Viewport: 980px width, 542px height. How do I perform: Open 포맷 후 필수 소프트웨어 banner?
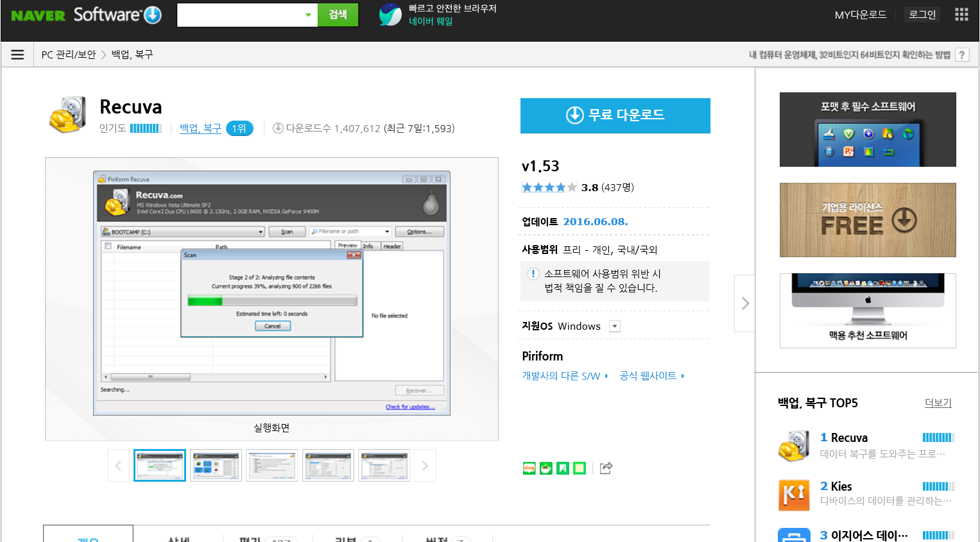click(x=868, y=130)
